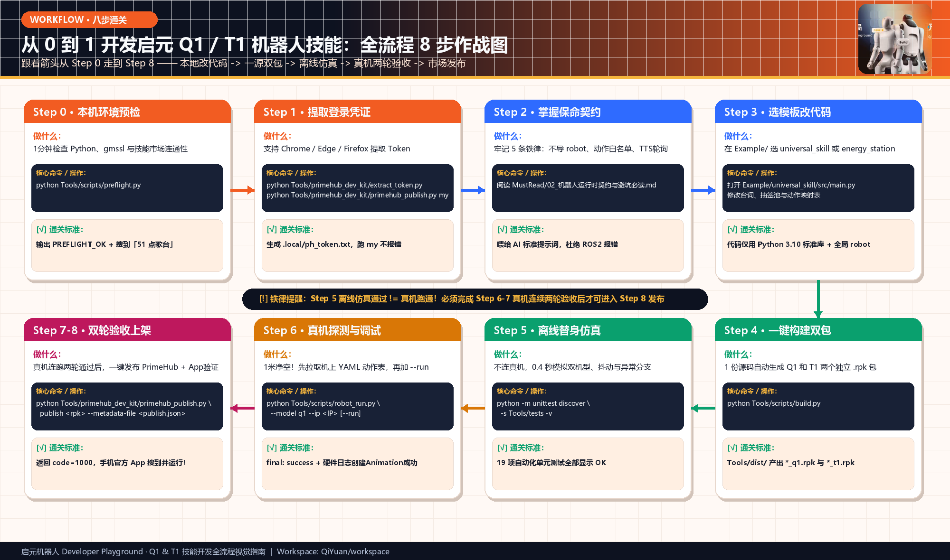The width and height of the screenshot is (950, 560).
Task: Click the 牢记 5 条铁律 description line
Action: click(x=580, y=149)
